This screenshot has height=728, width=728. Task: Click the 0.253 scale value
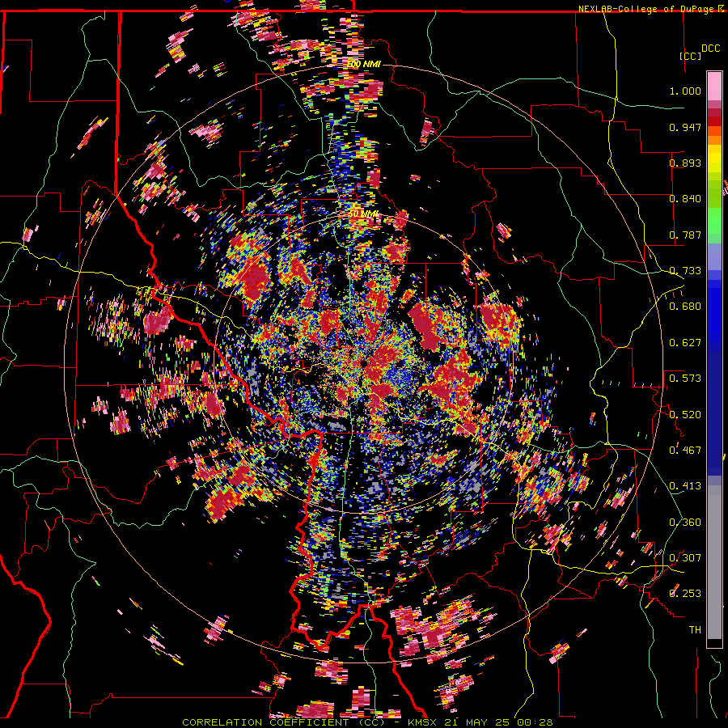685,594
